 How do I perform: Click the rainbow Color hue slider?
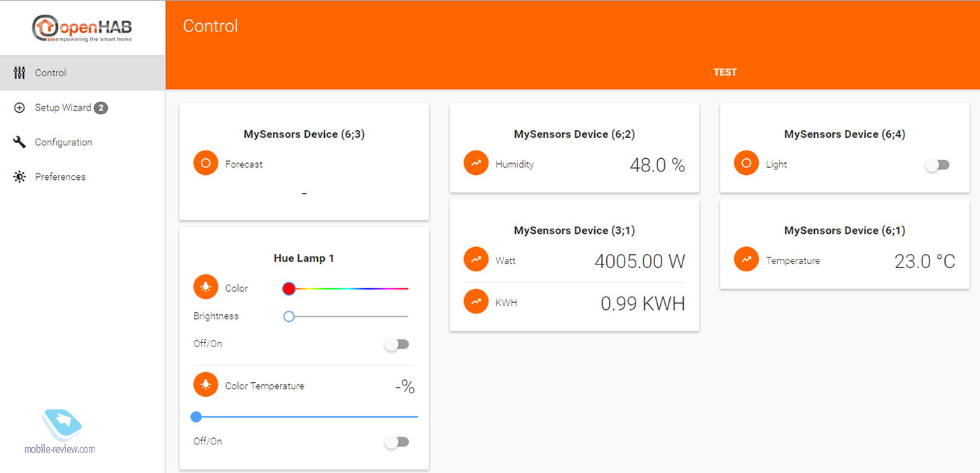pos(345,288)
